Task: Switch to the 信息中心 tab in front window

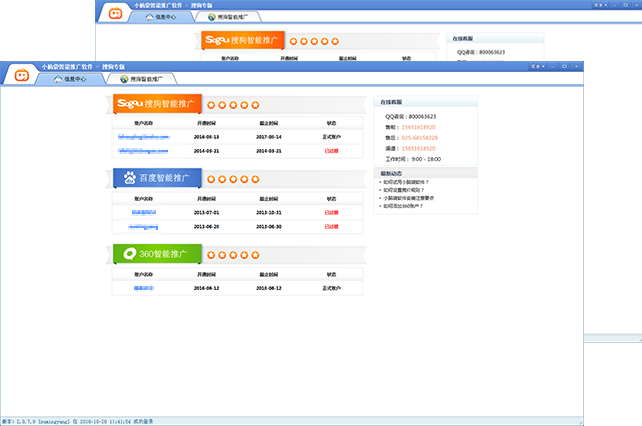Action: (75, 78)
